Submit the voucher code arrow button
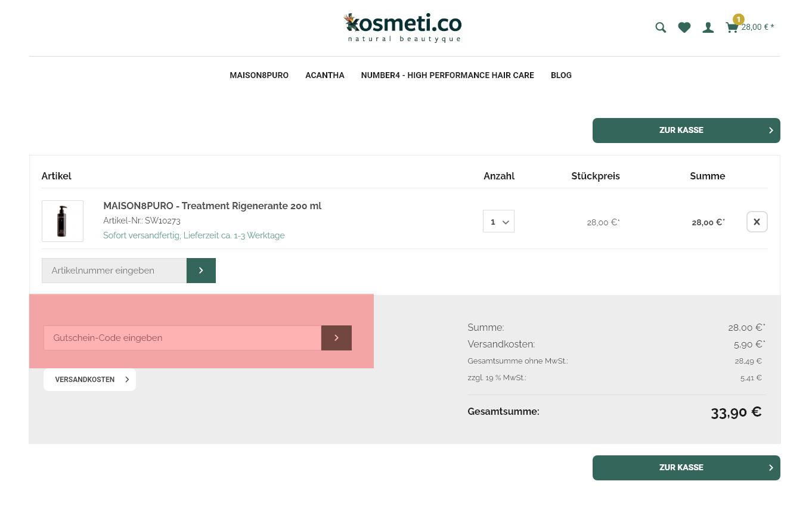Image resolution: width=812 pixels, height=506 pixels. tap(336, 338)
